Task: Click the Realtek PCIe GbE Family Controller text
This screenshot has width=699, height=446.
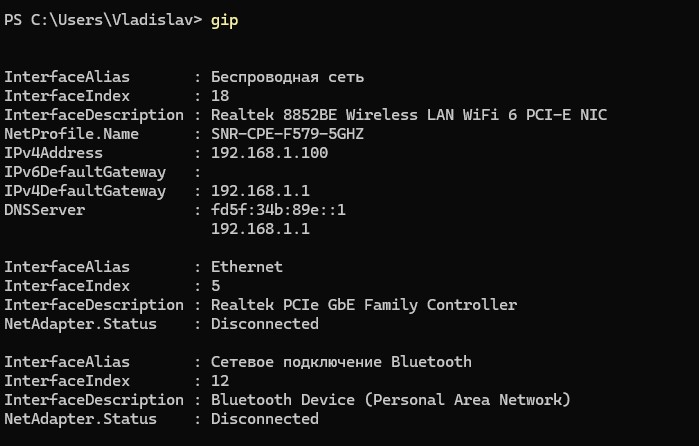Action: pyautogui.click(x=364, y=305)
